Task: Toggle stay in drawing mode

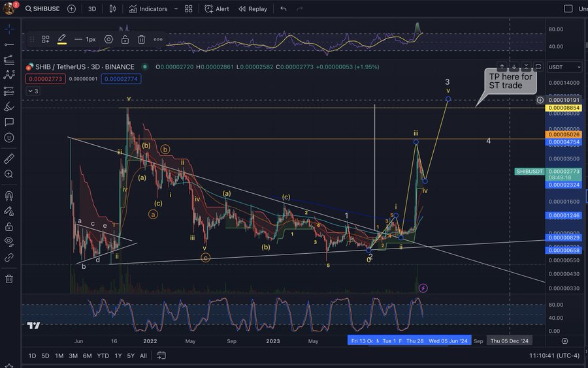Action: click(9, 211)
